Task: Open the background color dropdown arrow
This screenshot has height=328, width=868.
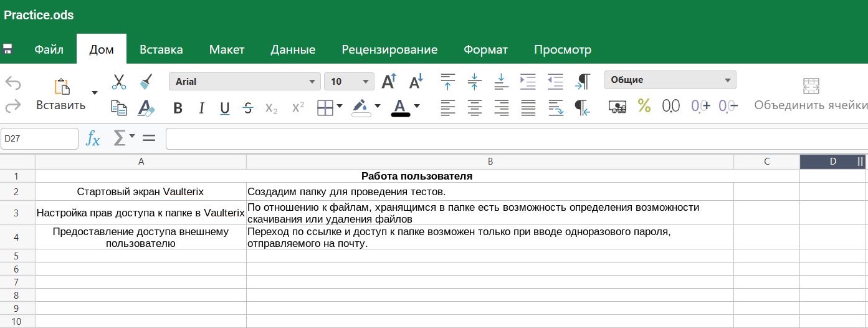Action: pyautogui.click(x=378, y=106)
